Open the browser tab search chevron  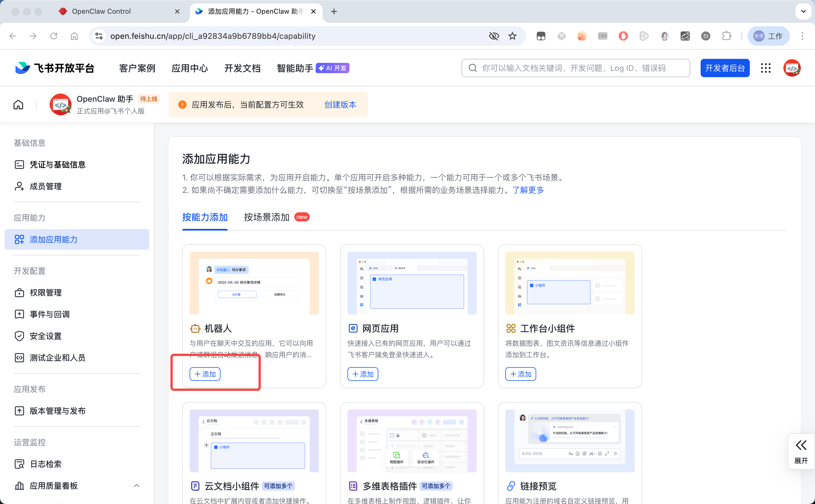(x=803, y=11)
